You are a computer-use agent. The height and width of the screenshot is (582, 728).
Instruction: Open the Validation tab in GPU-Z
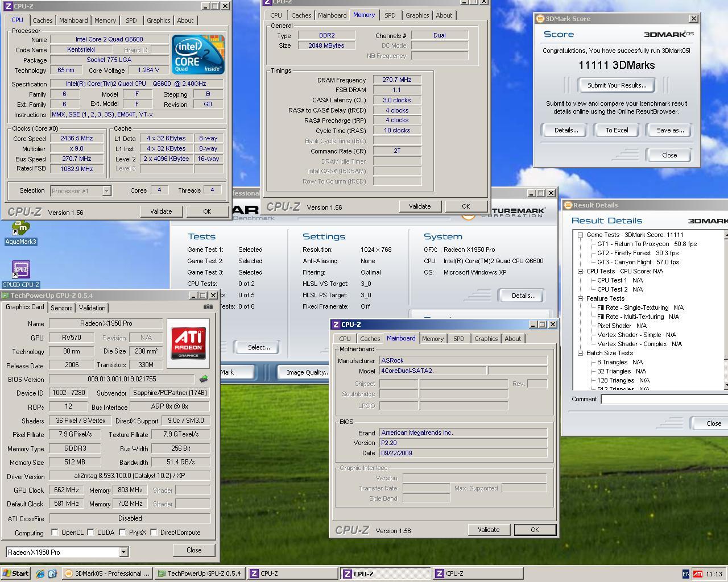[x=92, y=307]
